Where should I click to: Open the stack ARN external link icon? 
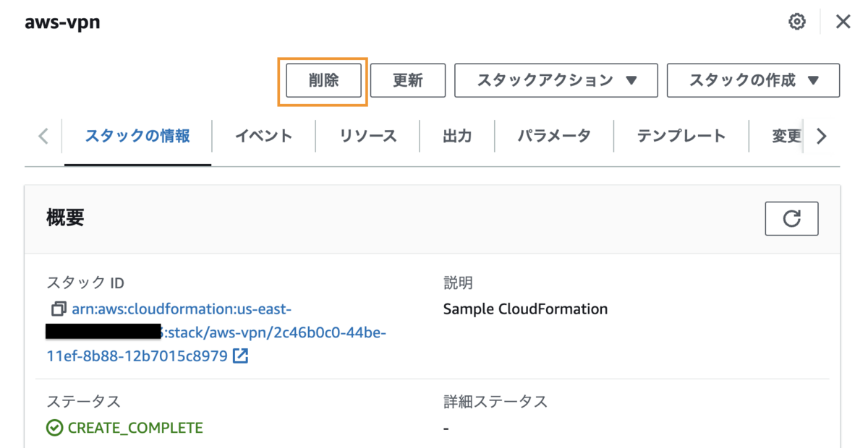click(x=241, y=356)
